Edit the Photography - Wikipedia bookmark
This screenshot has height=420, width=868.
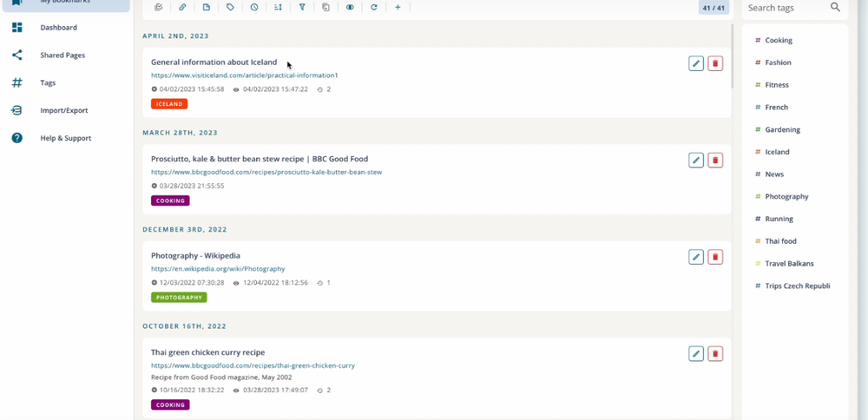point(696,258)
